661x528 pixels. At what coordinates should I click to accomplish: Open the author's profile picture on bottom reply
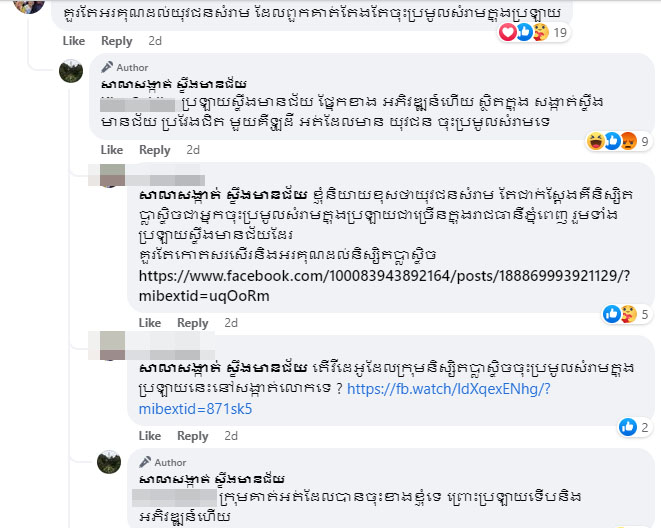pyautogui.click(x=109, y=462)
